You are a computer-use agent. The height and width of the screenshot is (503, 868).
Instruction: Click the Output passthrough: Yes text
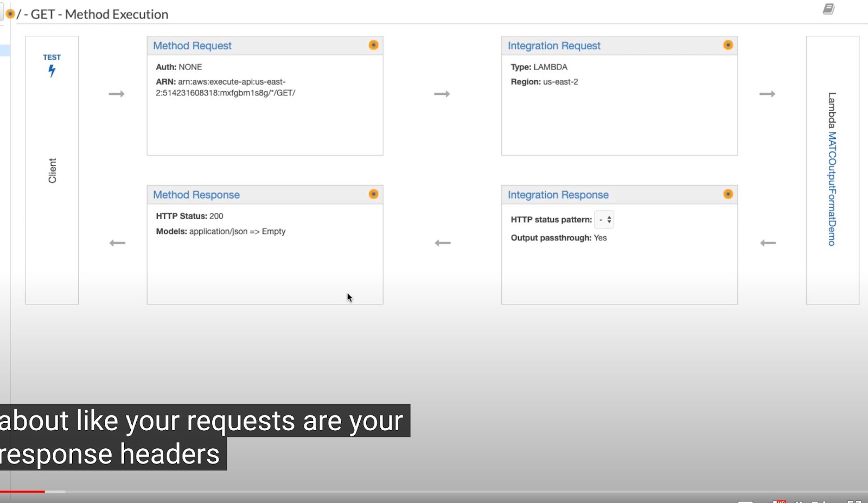tap(559, 238)
